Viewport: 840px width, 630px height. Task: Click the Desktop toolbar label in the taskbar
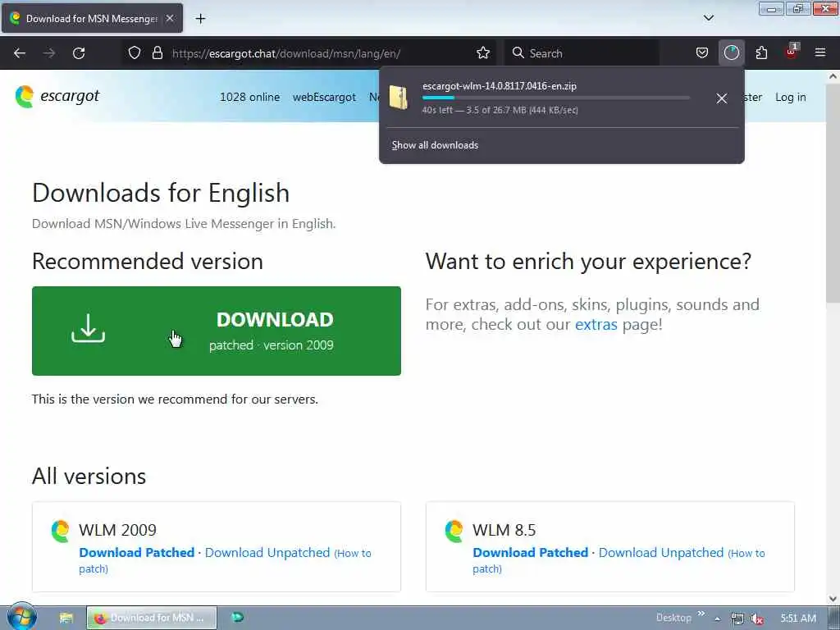673,618
